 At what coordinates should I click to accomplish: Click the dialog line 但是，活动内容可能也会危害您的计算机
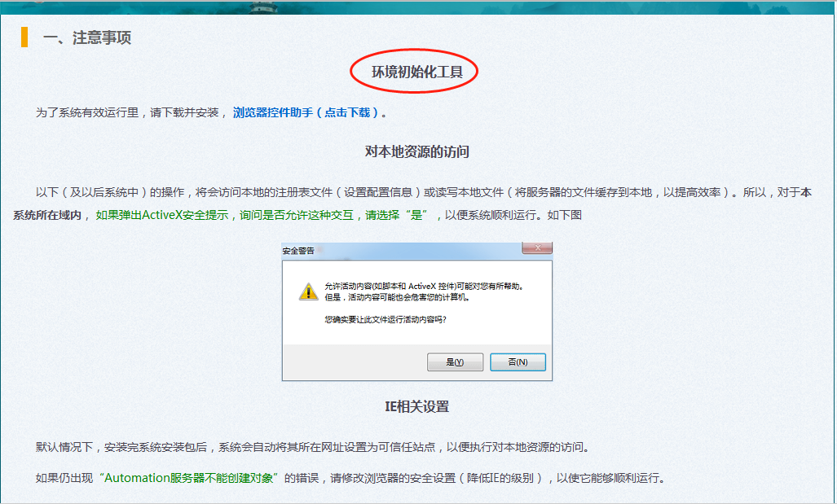click(396, 297)
